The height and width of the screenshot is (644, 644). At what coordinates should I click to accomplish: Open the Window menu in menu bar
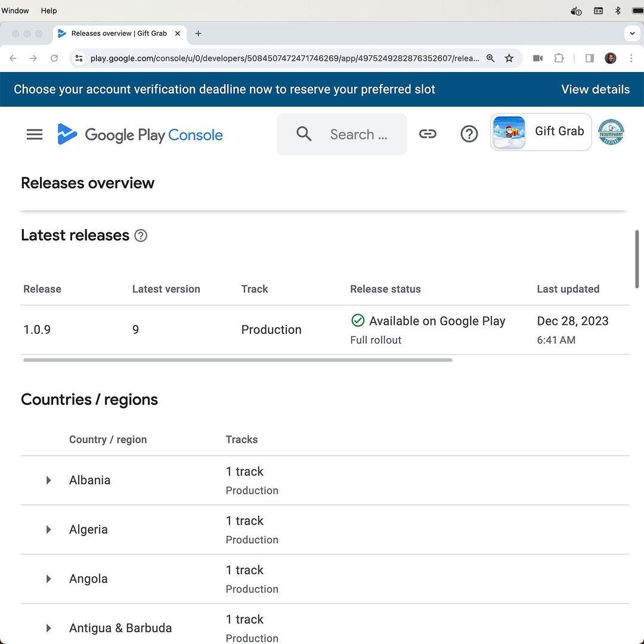click(15, 11)
